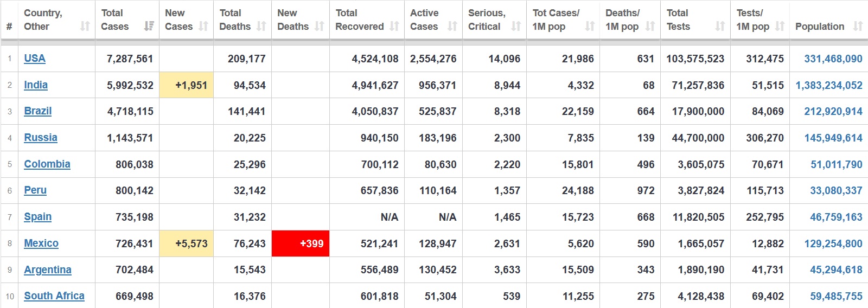Viewport: 868px width, 308px height.
Task: Open Mexico population 129,254,800 link
Action: (x=833, y=243)
